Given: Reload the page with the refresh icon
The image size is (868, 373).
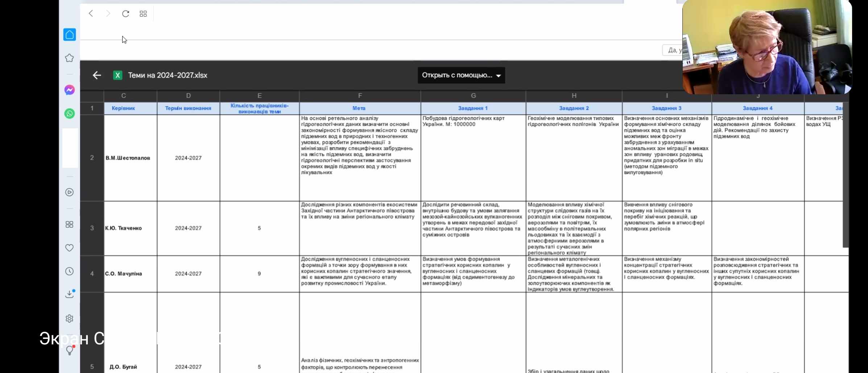Looking at the screenshot, I should point(125,14).
